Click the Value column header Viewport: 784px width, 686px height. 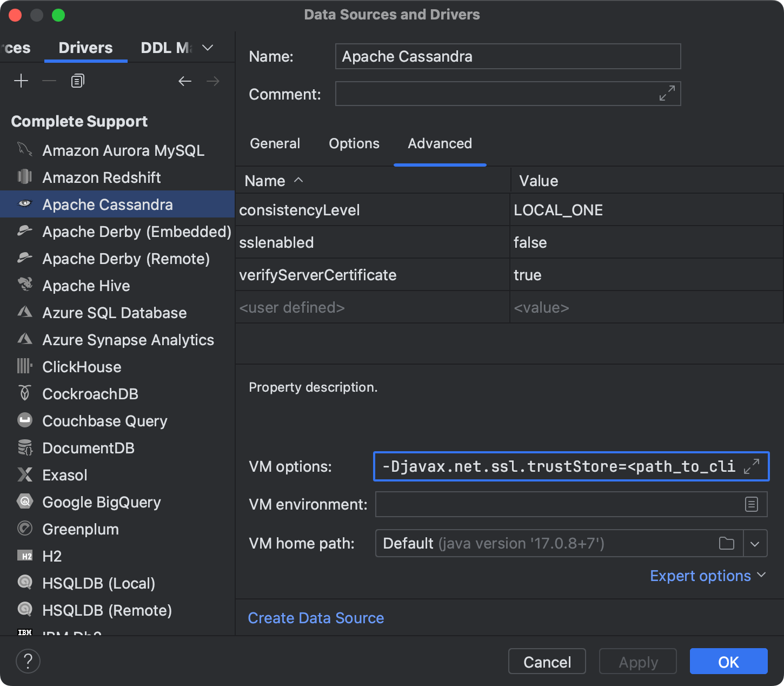pos(646,181)
